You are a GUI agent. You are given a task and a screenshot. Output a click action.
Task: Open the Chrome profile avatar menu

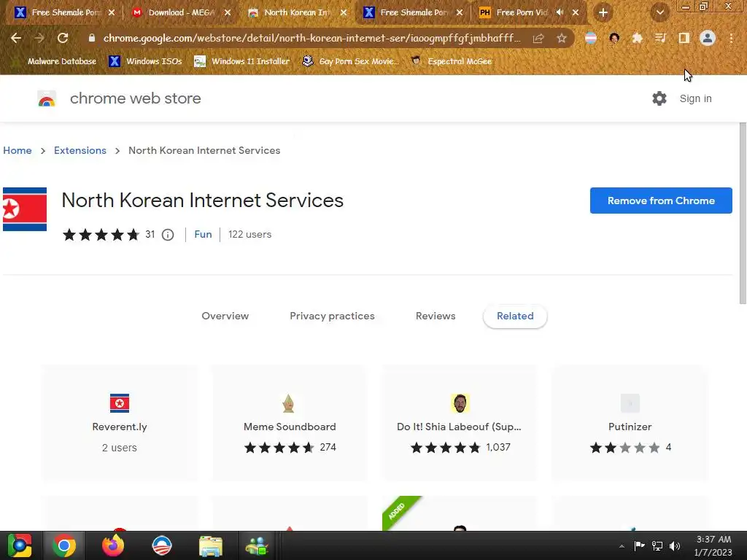[708, 38]
